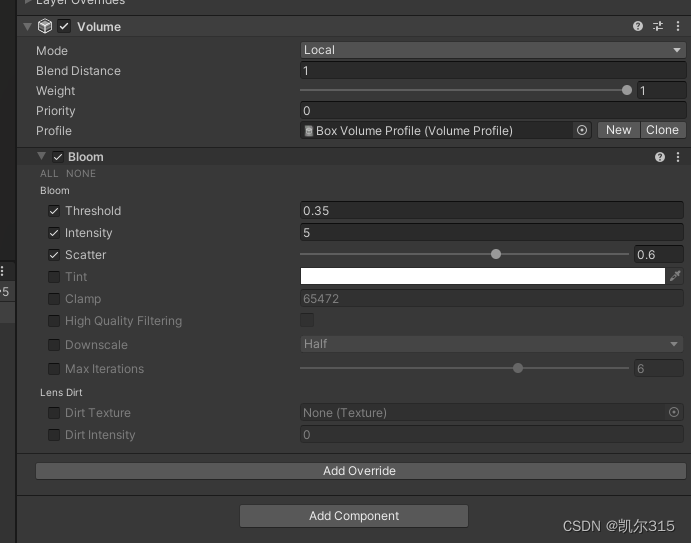691x543 pixels.
Task: Pick Tint color with eyedropper
Action: tap(675, 276)
